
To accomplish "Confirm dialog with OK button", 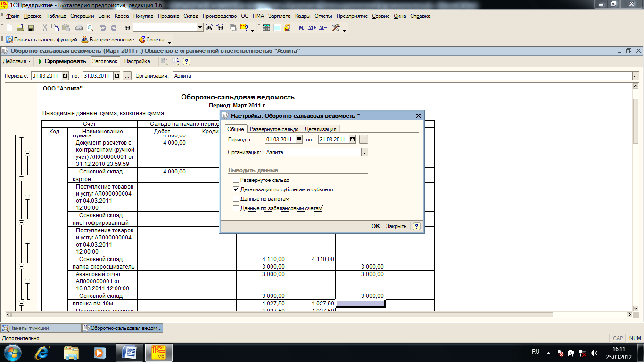I will click(375, 226).
